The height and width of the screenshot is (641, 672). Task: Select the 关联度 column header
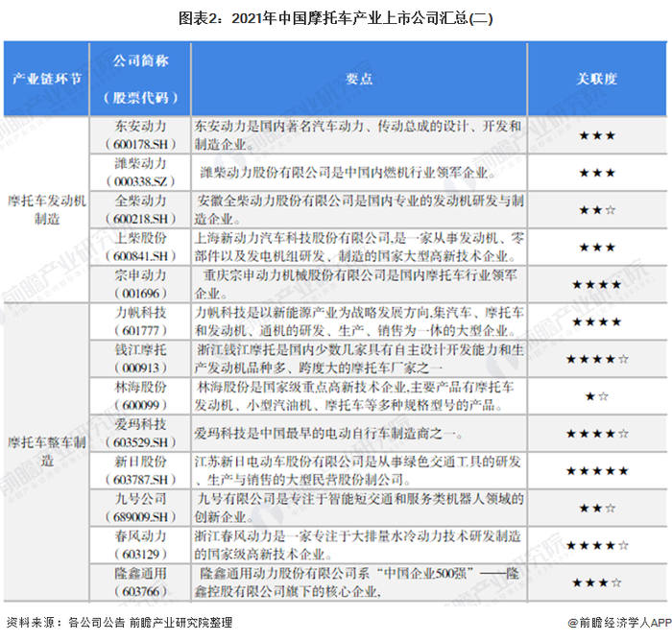(597, 79)
